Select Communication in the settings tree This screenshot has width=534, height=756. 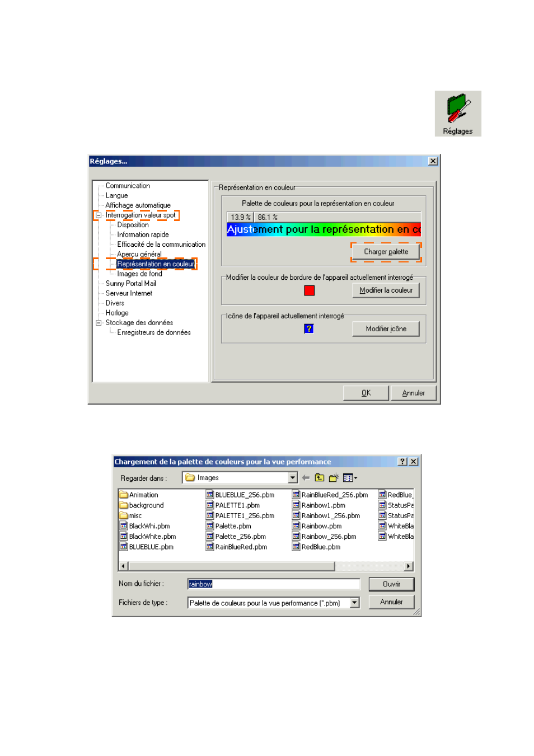pyautogui.click(x=128, y=186)
